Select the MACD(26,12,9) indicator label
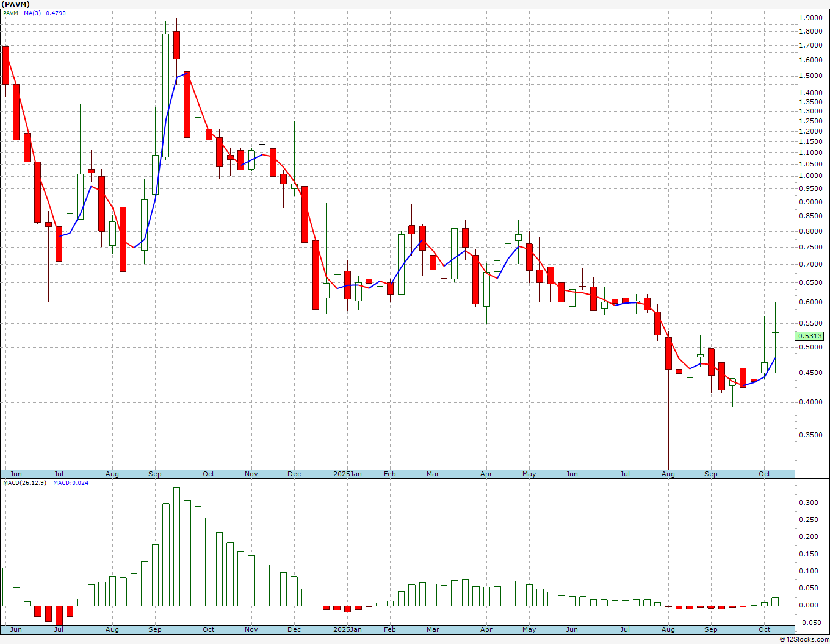 coord(25,482)
